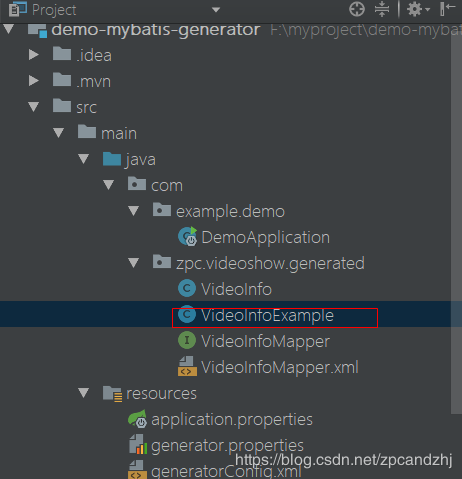The image size is (462, 479).
Task: Select the generatorConfig.xml file
Action: 226,471
